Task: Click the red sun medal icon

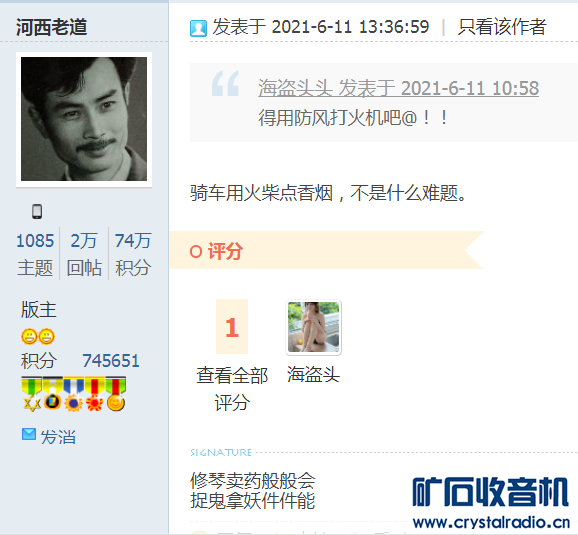Action: [x=94, y=394]
